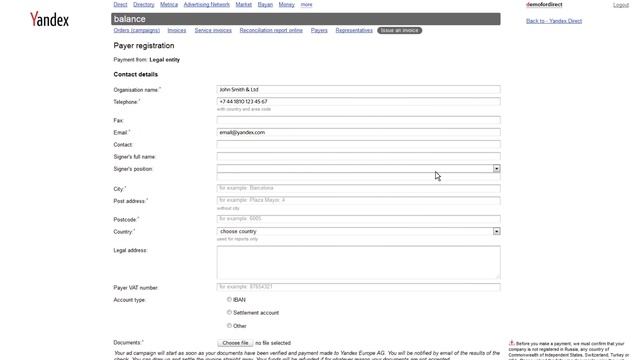Focus the text field below Signer's position
The width and height of the screenshot is (640, 360).
click(x=358, y=177)
